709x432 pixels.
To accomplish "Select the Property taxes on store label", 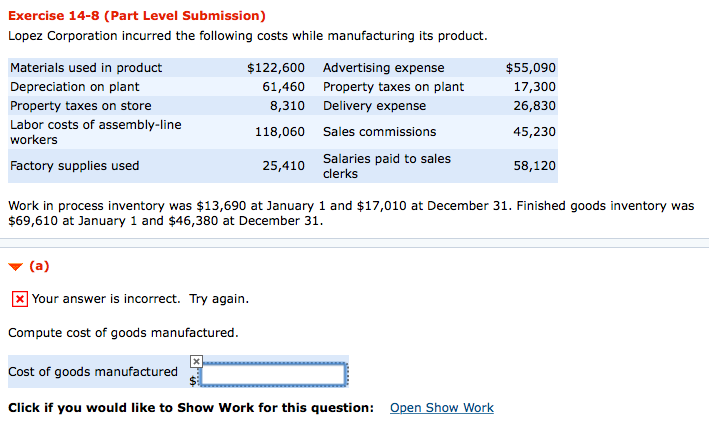I will [x=80, y=106].
